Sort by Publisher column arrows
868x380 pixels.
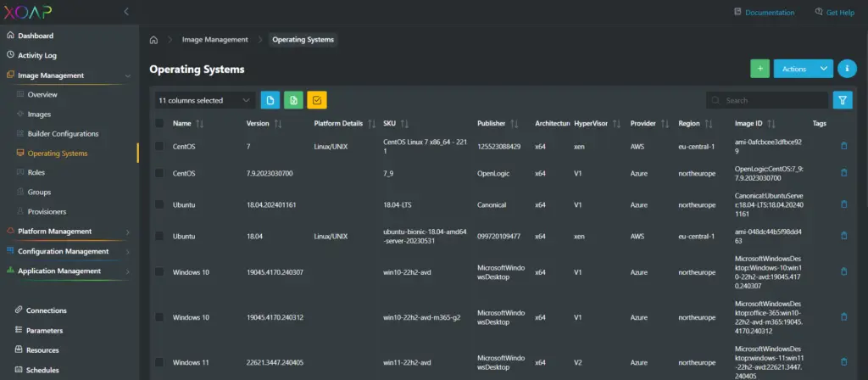point(515,124)
